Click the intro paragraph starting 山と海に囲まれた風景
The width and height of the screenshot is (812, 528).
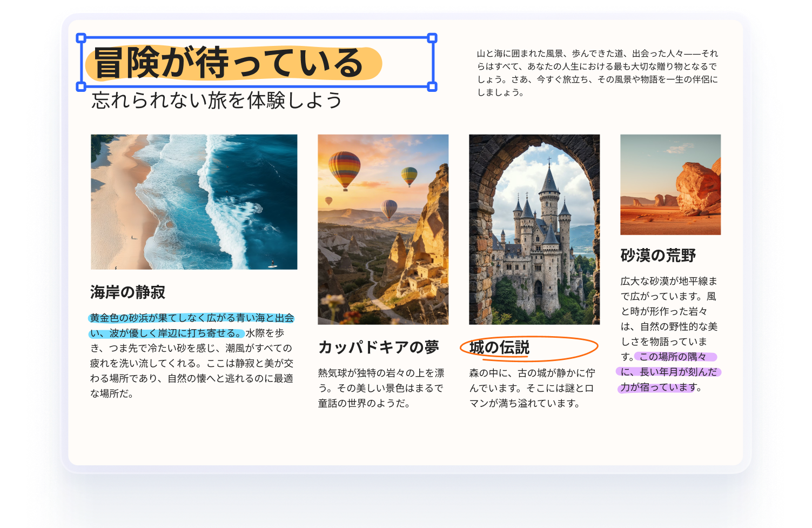click(x=598, y=73)
